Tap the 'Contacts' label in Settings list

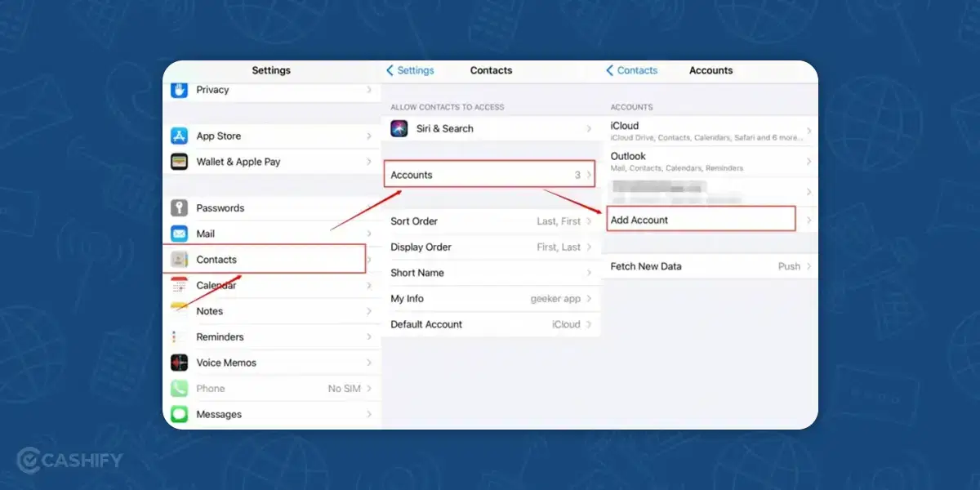tap(216, 260)
